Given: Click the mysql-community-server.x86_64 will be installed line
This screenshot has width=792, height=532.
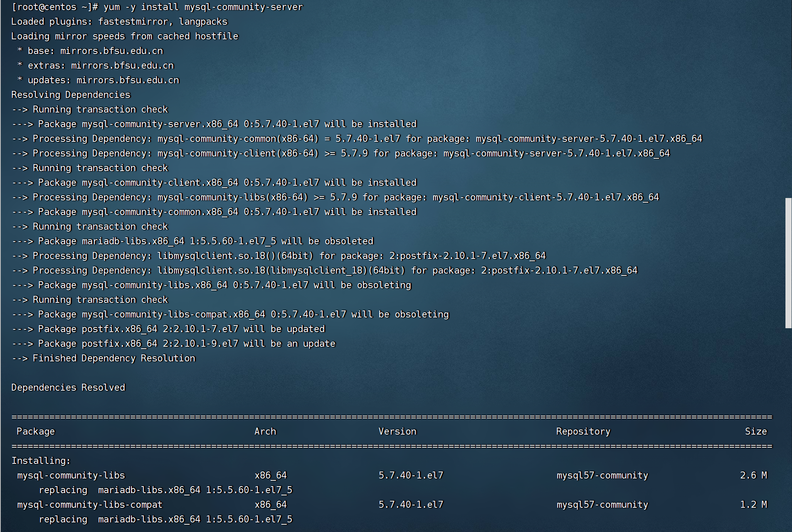Looking at the screenshot, I should (214, 124).
